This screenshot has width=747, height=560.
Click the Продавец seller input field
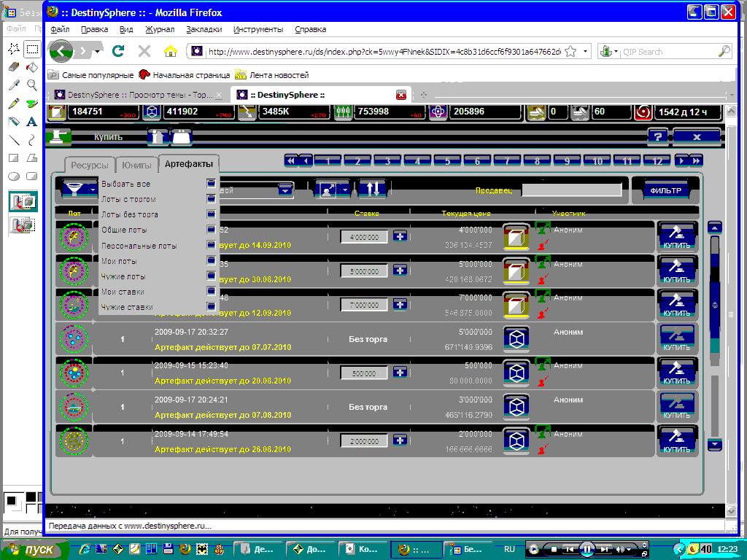point(572,190)
